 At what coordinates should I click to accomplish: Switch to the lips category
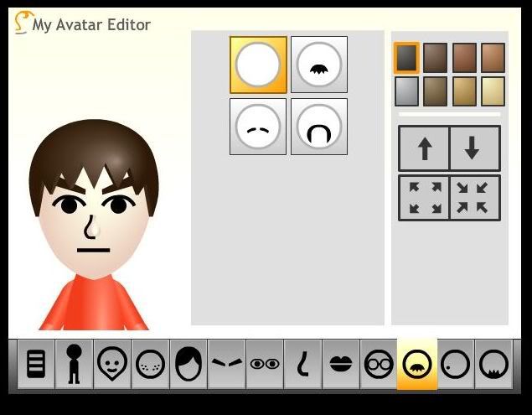pyautogui.click(x=341, y=365)
